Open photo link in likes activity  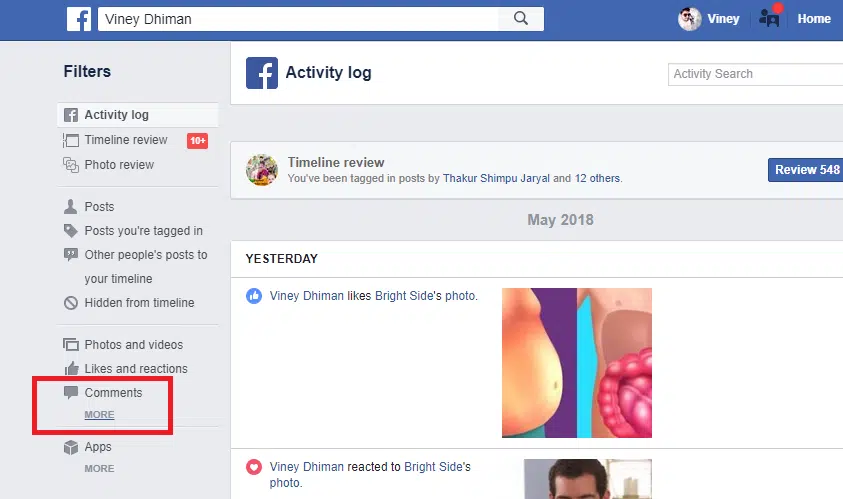point(460,296)
